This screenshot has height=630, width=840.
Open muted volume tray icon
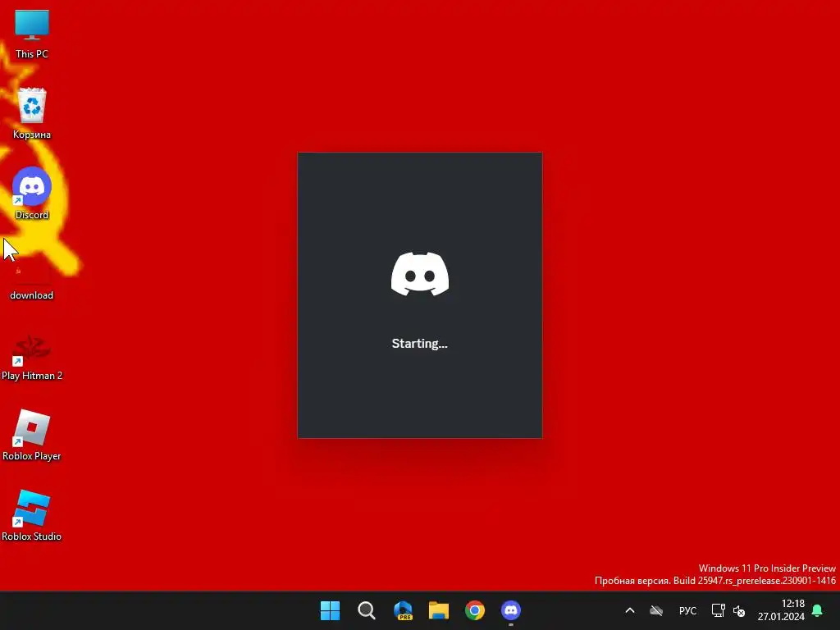point(739,610)
